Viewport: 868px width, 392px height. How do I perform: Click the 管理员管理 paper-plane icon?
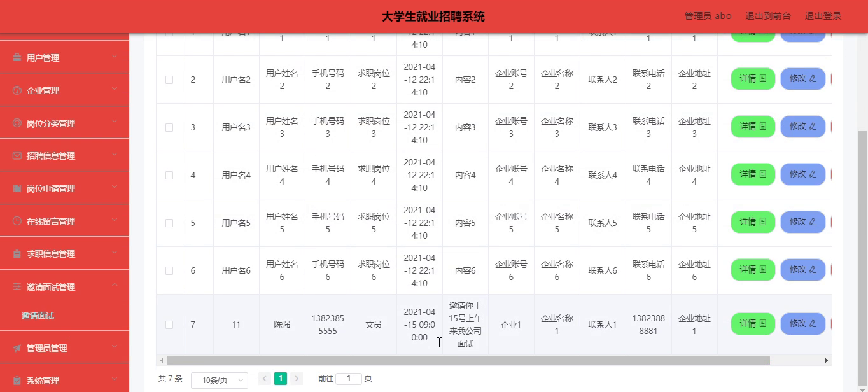point(17,348)
